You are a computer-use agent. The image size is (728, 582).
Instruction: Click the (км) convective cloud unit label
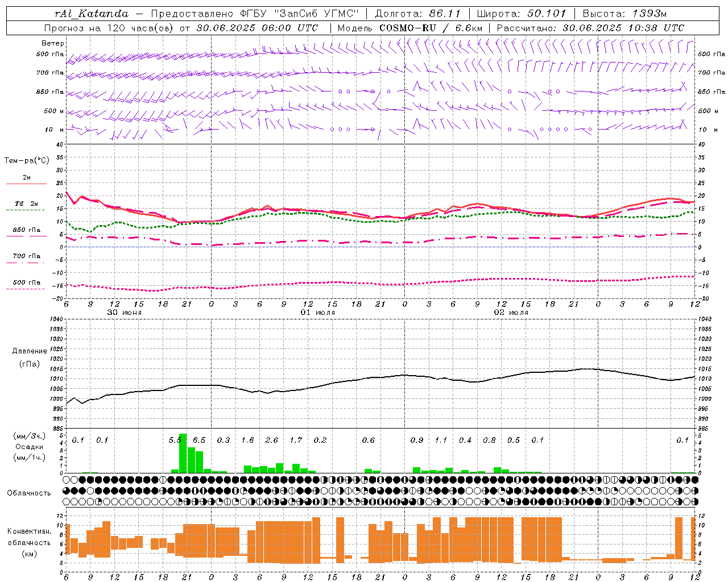(29, 553)
